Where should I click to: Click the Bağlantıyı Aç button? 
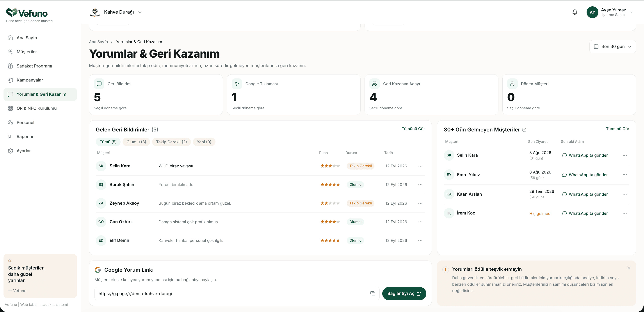(404, 294)
